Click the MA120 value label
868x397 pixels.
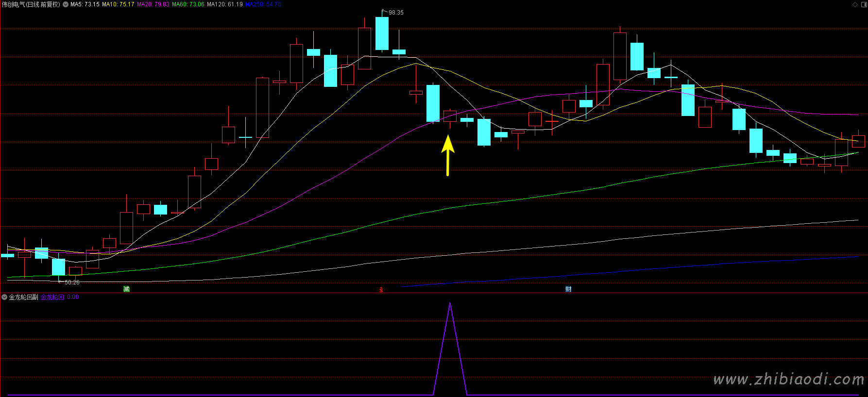[225, 4]
